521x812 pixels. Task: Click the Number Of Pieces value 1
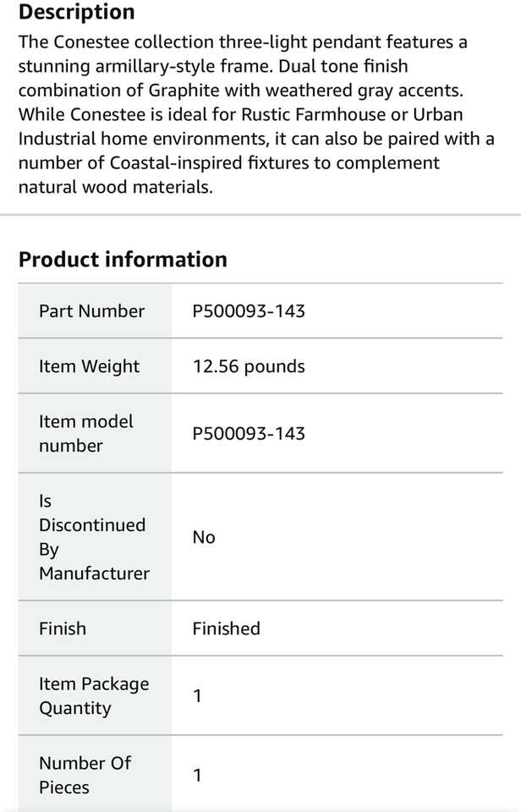point(197,776)
